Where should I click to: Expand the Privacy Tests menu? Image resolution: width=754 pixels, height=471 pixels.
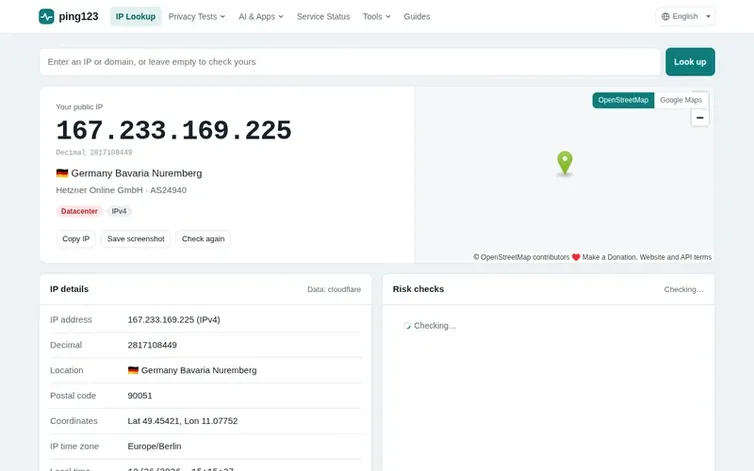197,16
